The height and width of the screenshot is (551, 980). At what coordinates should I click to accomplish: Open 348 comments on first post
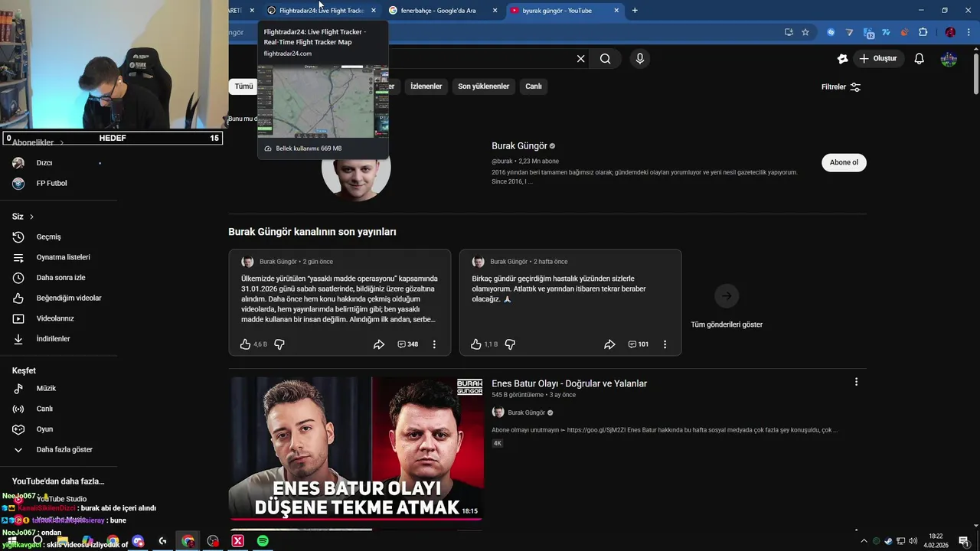(407, 344)
